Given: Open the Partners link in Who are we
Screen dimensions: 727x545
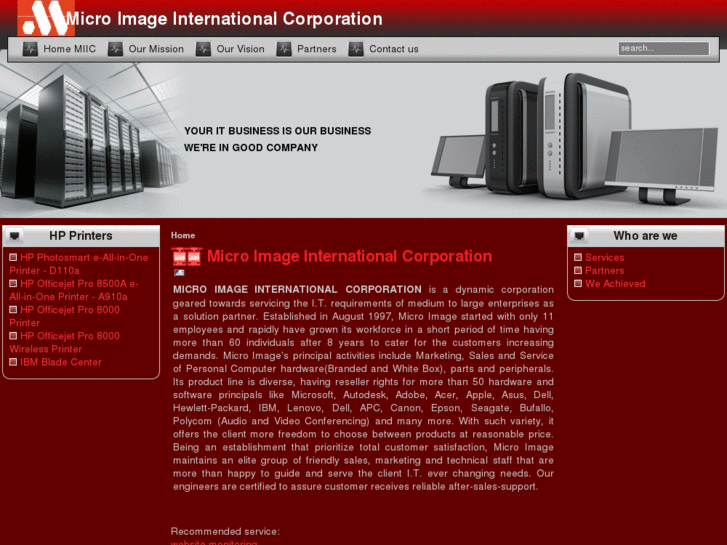Looking at the screenshot, I should (605, 270).
